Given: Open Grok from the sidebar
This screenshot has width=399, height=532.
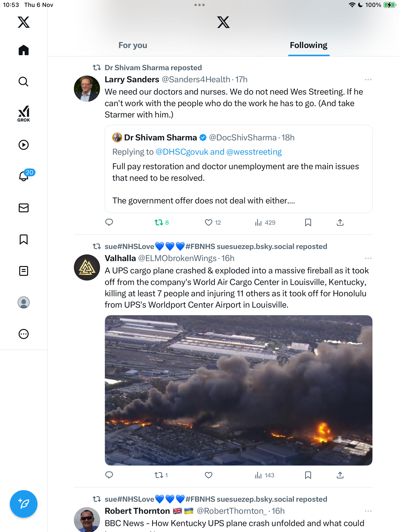Looking at the screenshot, I should tap(24, 114).
